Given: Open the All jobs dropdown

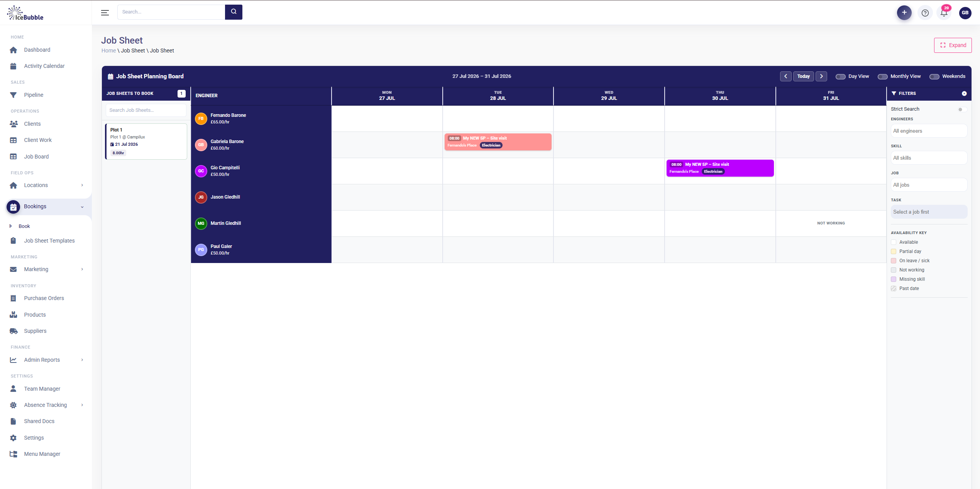Looking at the screenshot, I should pos(929,185).
